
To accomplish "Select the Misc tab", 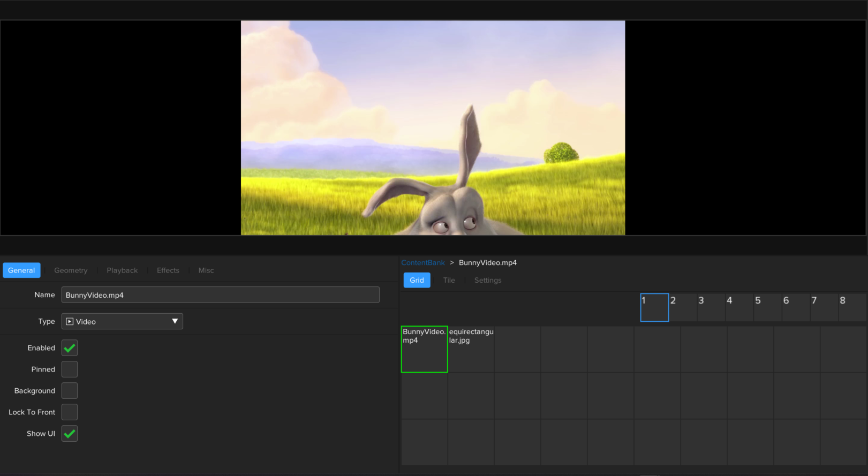I will pos(206,270).
